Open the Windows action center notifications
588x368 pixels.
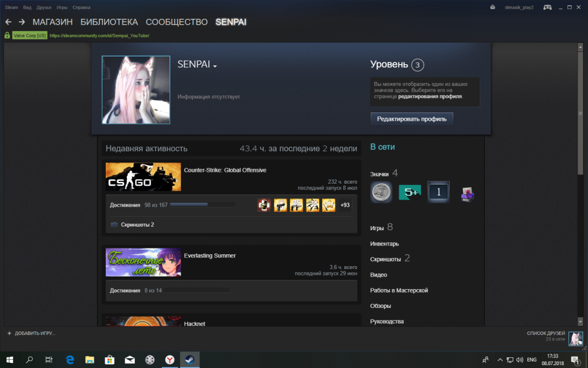575,360
